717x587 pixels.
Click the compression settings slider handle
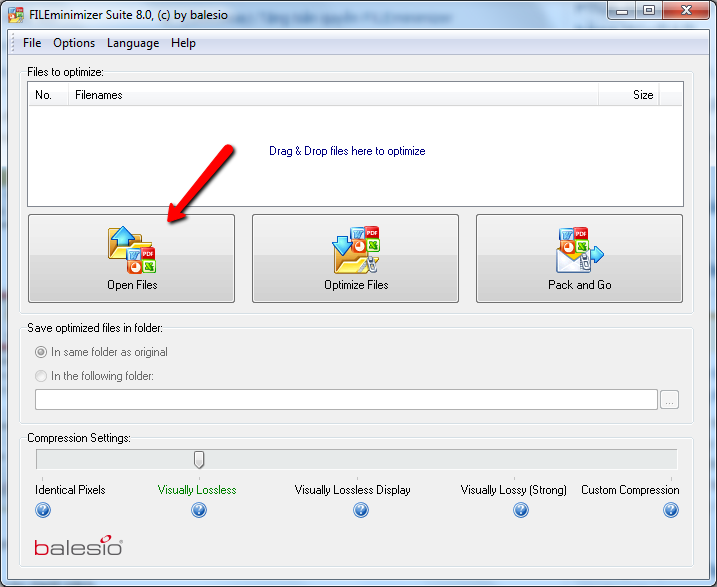(199, 459)
